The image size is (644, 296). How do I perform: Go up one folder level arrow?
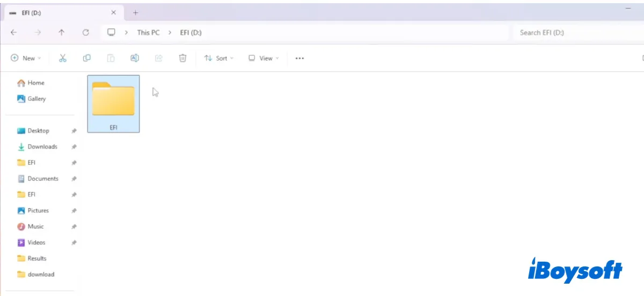coord(62,33)
